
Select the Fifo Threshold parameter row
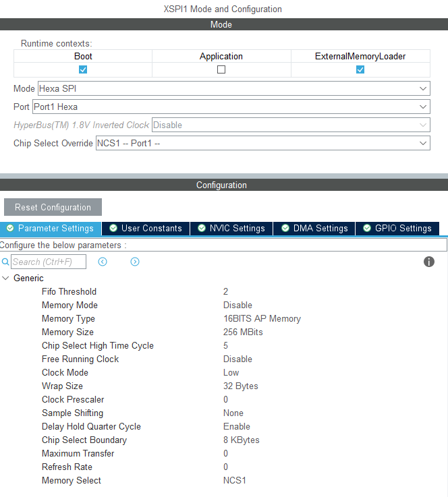click(224, 291)
